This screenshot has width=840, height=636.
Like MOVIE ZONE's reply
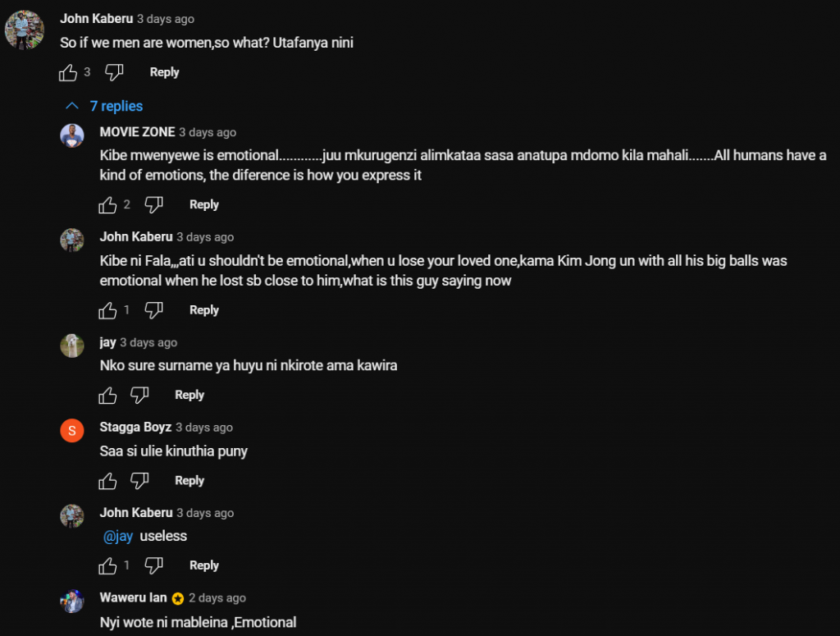coord(107,205)
